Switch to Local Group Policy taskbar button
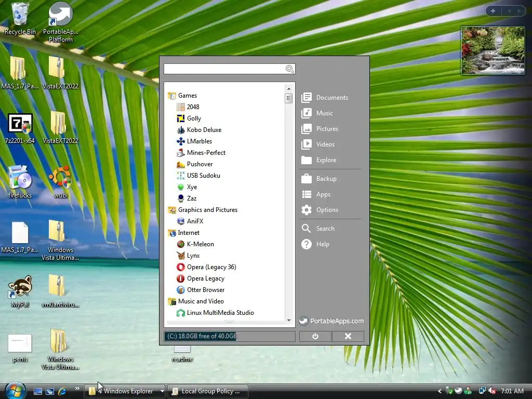 (x=208, y=391)
